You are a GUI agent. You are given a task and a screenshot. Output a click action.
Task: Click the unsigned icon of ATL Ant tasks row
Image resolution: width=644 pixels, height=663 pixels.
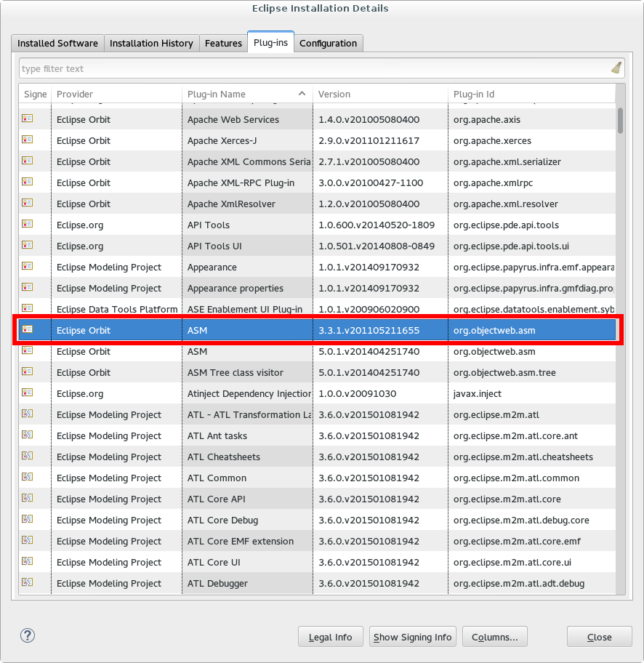(28, 435)
